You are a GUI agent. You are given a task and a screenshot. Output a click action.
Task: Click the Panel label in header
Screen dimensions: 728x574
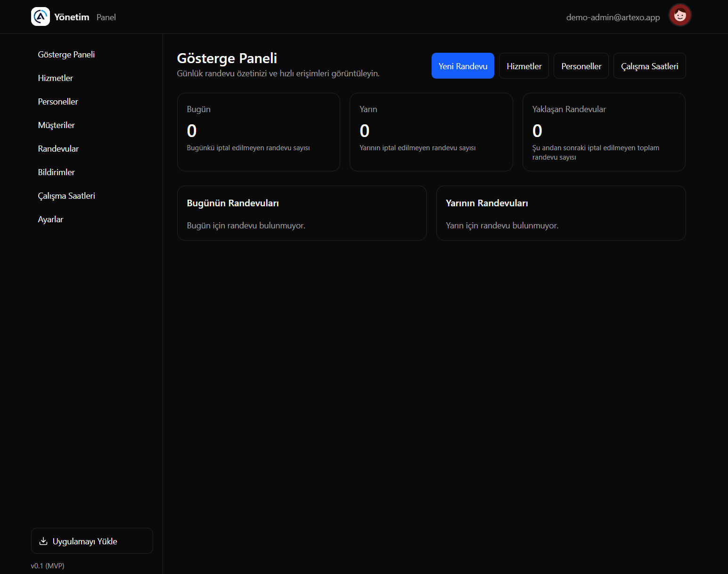pos(106,17)
